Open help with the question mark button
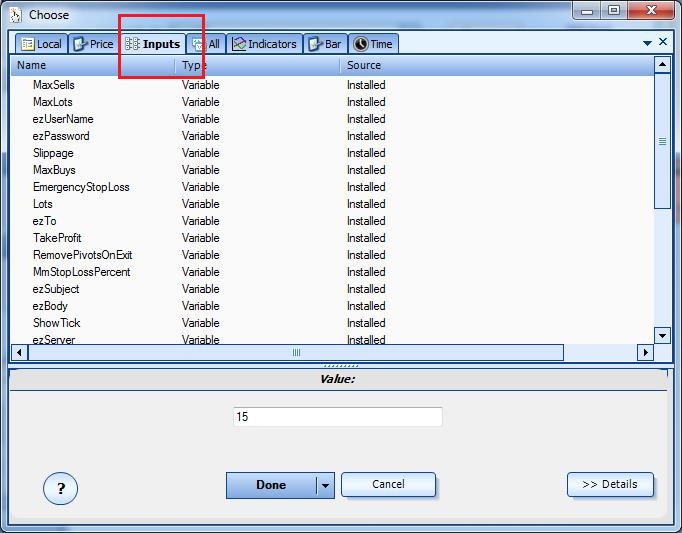This screenshot has width=682, height=533. (x=61, y=488)
